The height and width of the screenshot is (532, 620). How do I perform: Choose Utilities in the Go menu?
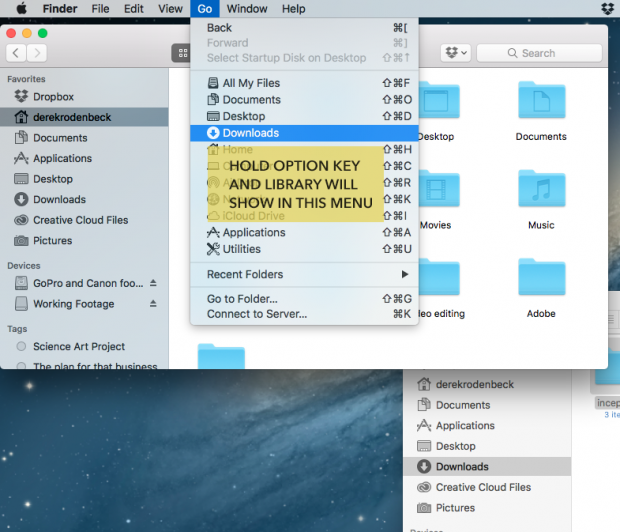(304, 249)
